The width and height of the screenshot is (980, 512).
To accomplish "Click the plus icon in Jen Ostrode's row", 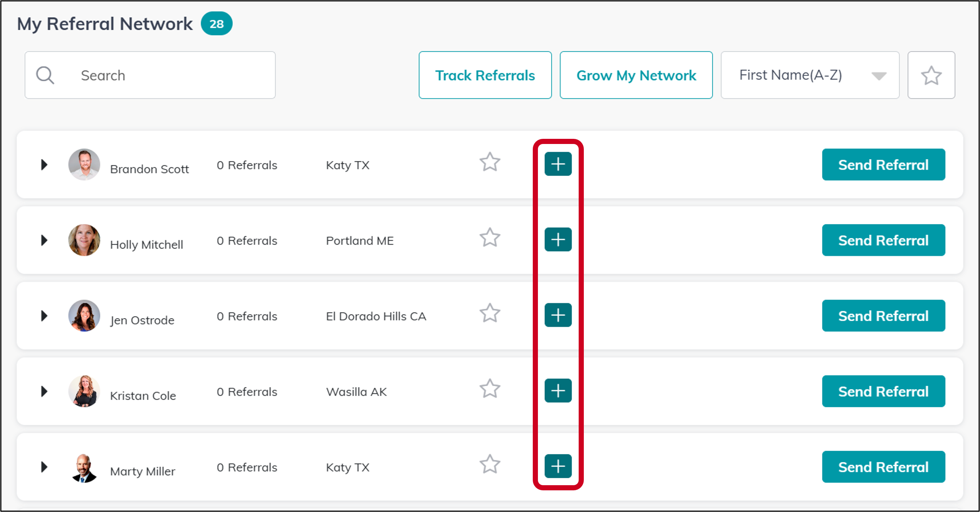I will (558, 315).
